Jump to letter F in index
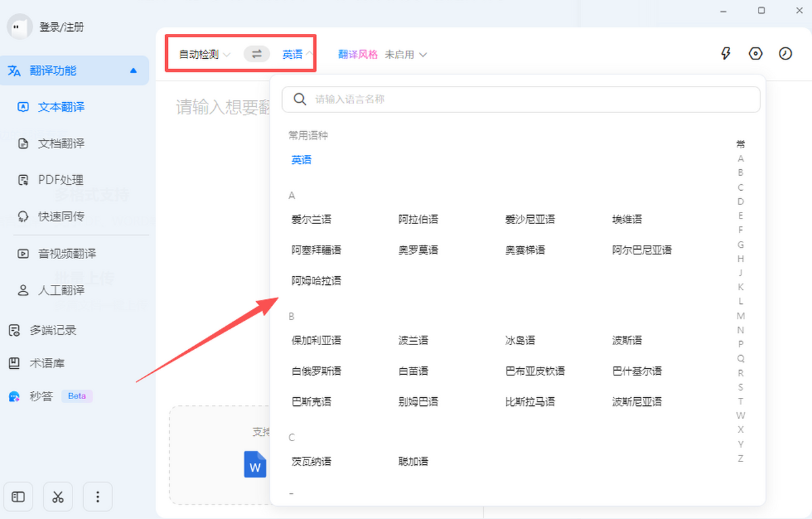 click(741, 230)
